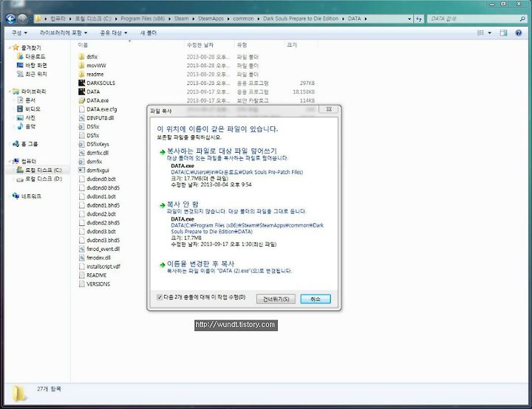Open 다운로드 in favorites

click(x=35, y=56)
